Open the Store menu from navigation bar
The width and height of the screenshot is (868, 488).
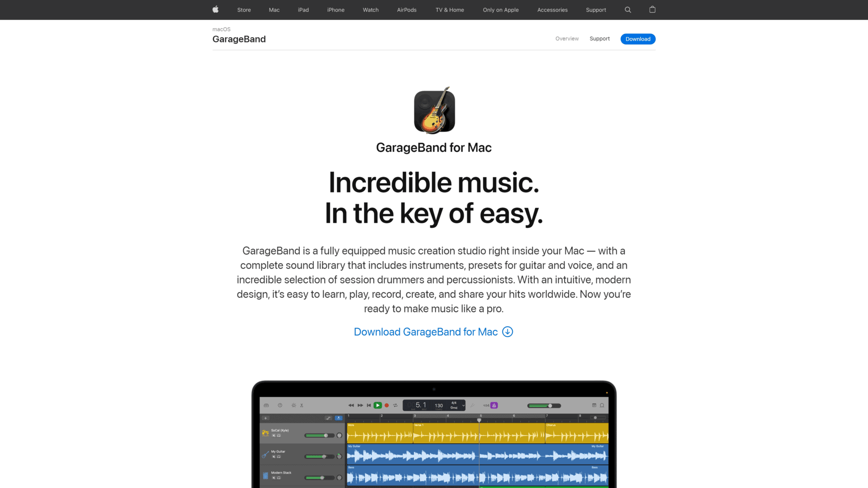pos(244,9)
